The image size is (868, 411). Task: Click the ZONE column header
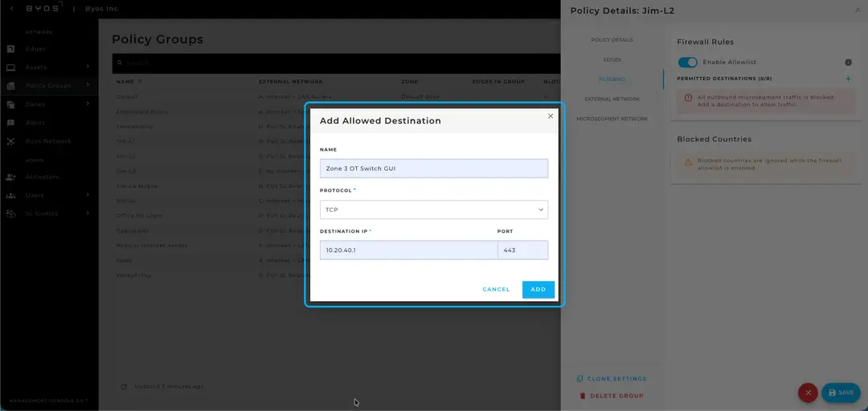[408, 82]
